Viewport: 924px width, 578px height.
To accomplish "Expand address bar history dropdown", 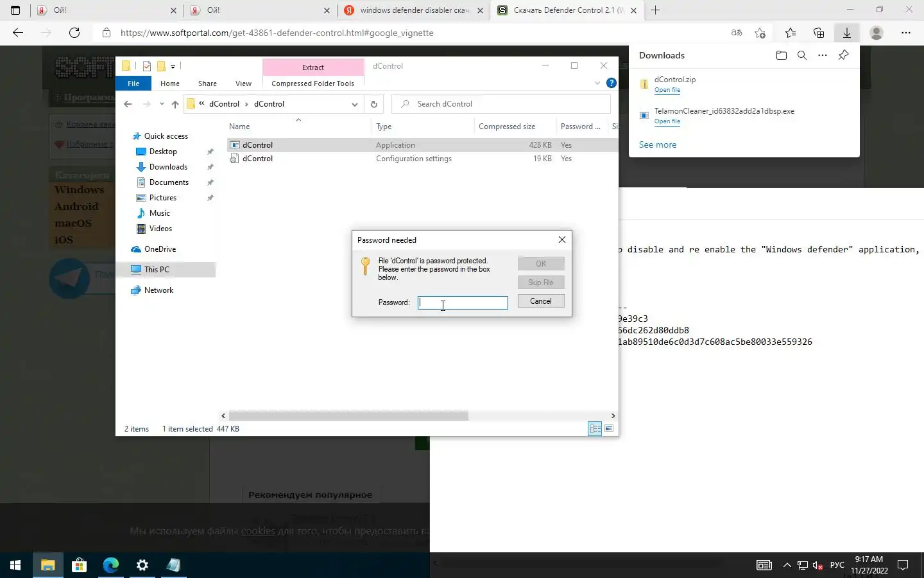I will (354, 104).
